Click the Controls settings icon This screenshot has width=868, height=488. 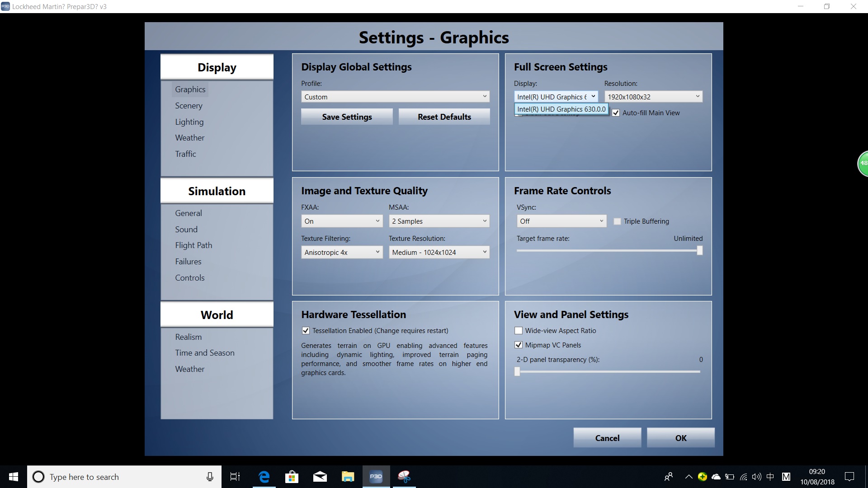coord(189,277)
